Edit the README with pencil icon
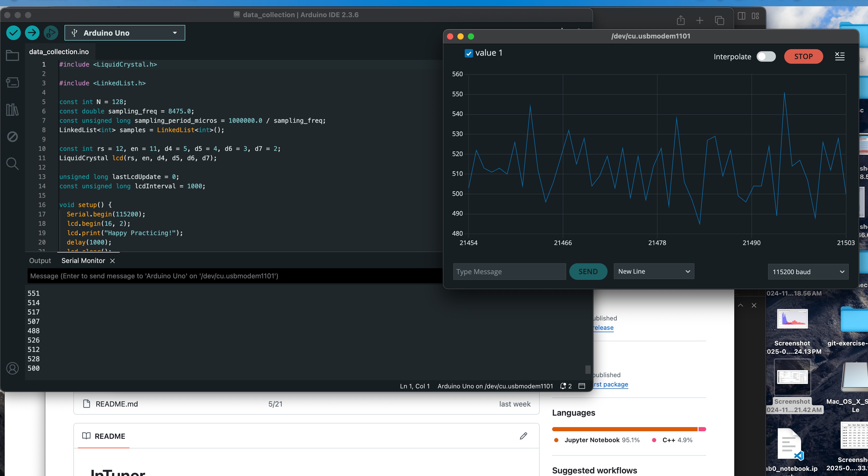 tap(523, 436)
